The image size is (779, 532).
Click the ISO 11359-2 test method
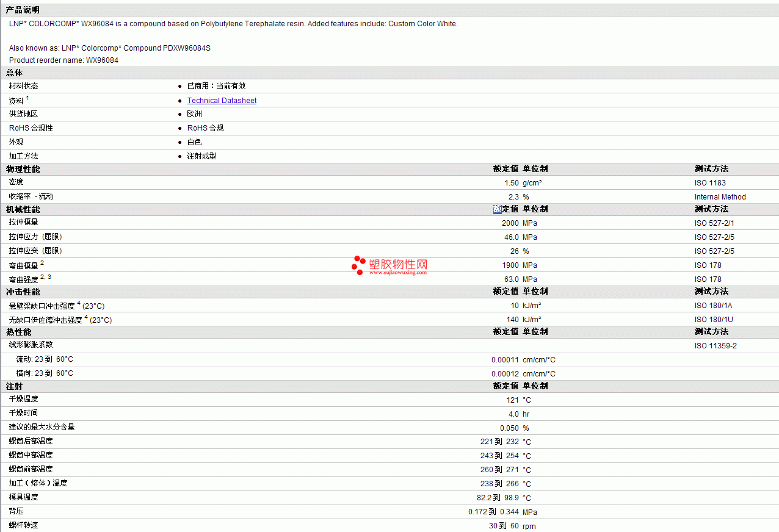[x=716, y=346]
